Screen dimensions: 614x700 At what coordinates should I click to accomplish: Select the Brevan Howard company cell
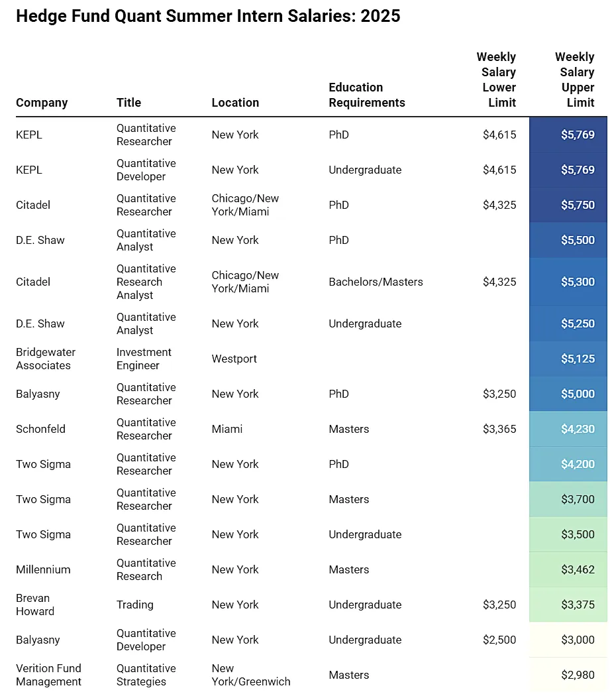[x=35, y=605]
